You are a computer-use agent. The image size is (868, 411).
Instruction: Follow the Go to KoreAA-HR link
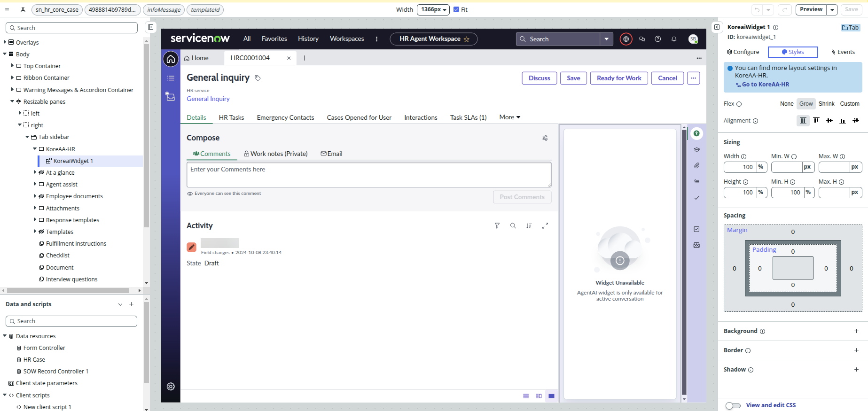pyautogui.click(x=765, y=85)
